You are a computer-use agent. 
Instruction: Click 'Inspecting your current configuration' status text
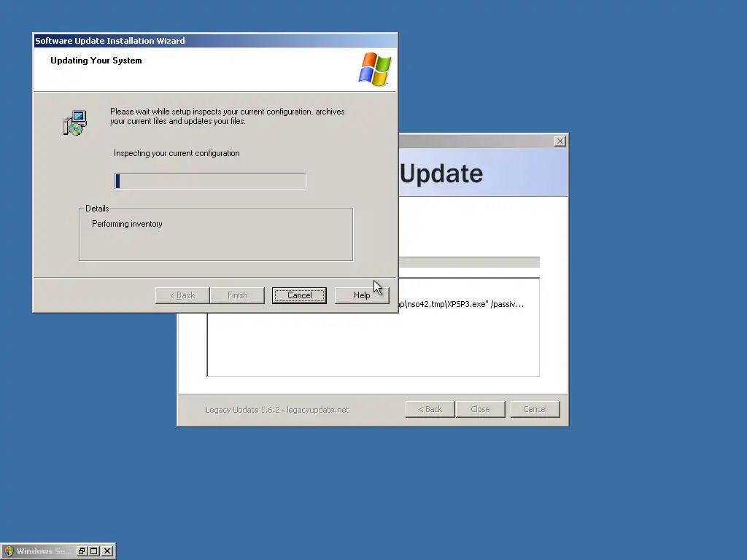(177, 153)
